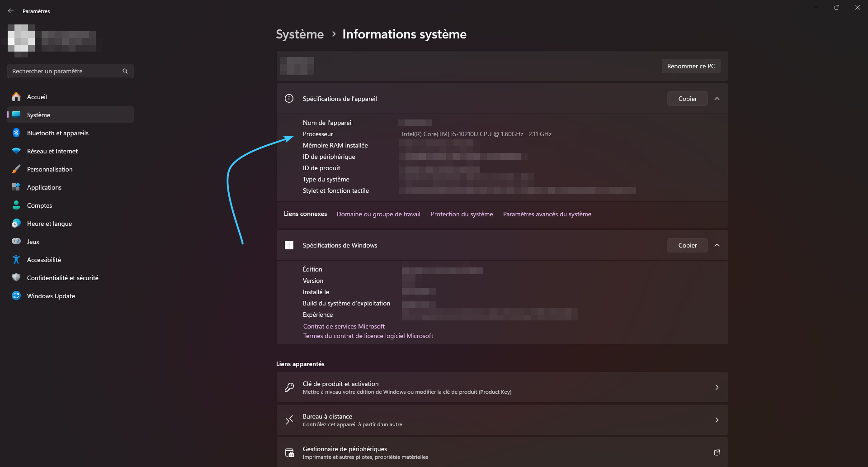Screen dimensions: 868x467
Task: Click the Système monitor icon in sidebar
Action: pyautogui.click(x=16, y=114)
